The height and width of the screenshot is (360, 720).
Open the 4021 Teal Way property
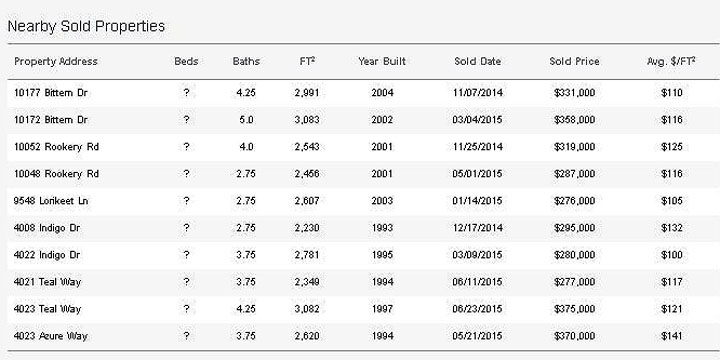pyautogui.click(x=47, y=282)
